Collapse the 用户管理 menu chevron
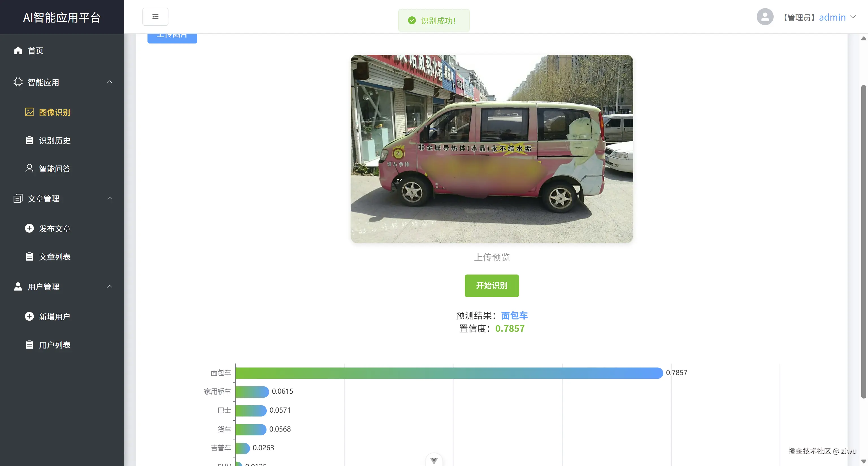The height and width of the screenshot is (466, 868). [110, 287]
